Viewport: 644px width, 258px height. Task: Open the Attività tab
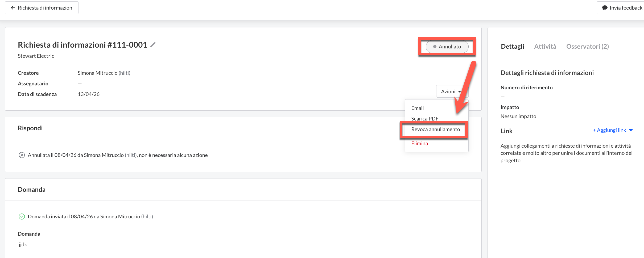(545, 47)
